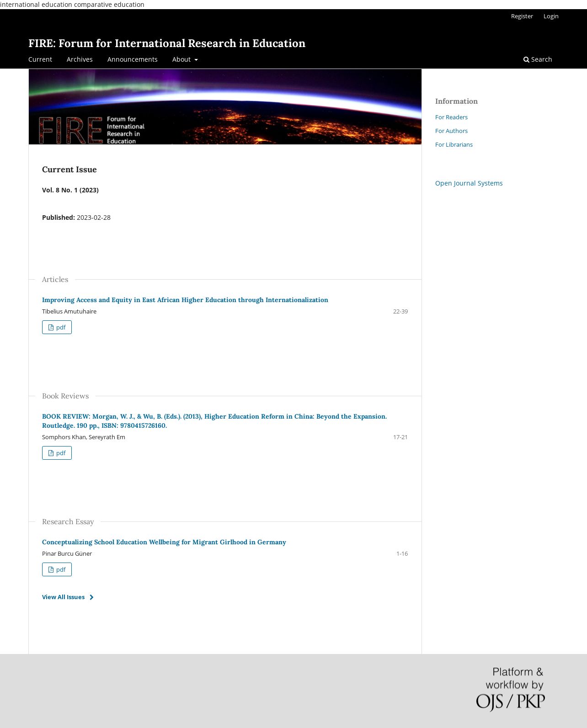Click the Register link
Image resolution: width=587 pixels, height=728 pixels.
tap(522, 16)
